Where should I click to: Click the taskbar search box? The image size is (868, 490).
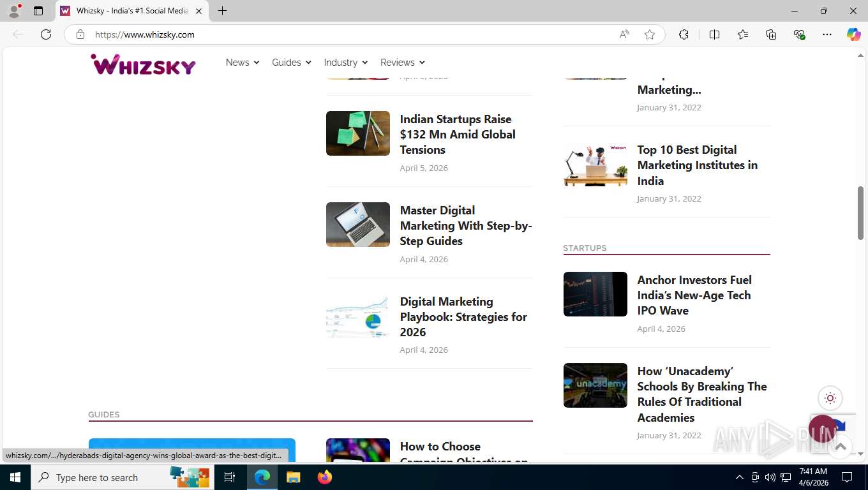coord(123,477)
